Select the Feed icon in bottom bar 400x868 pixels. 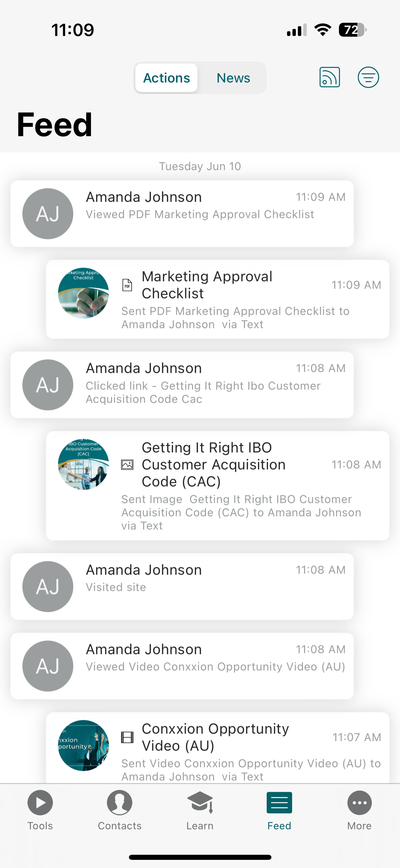coord(279,803)
